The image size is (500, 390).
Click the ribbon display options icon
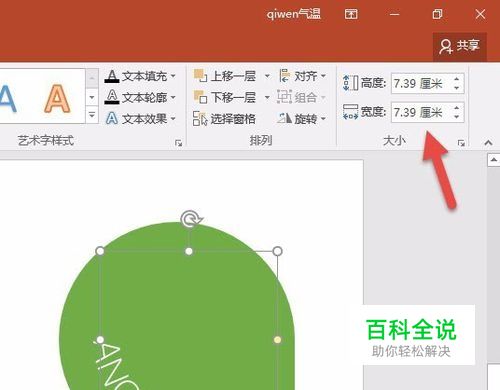tap(351, 14)
